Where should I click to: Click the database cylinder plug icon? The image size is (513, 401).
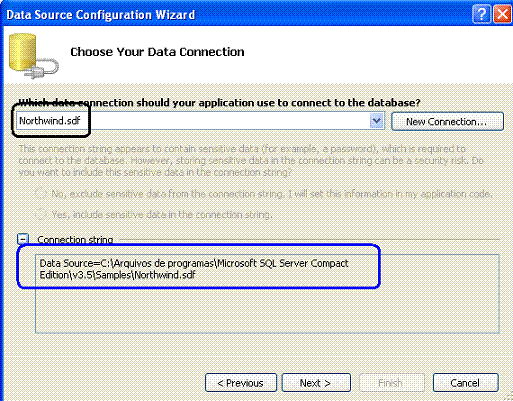(33, 56)
